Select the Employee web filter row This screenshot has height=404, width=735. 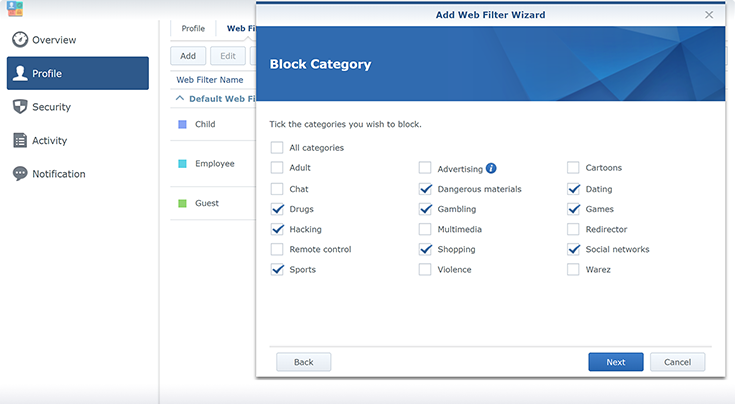(x=214, y=164)
